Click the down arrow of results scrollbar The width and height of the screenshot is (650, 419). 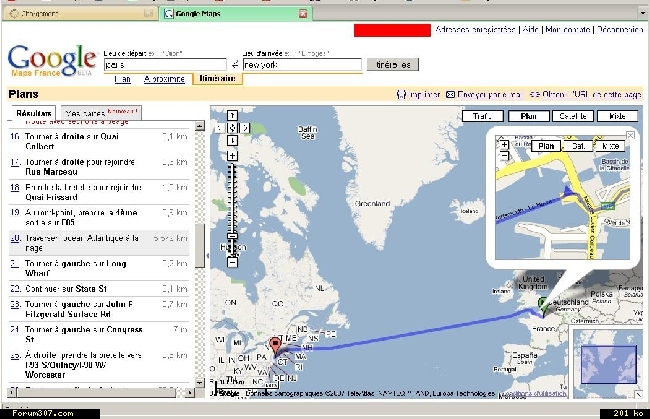click(199, 383)
